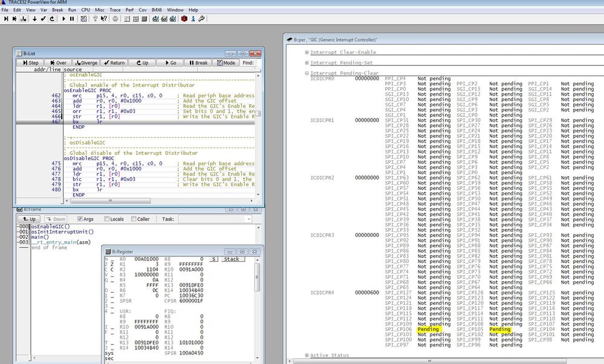The image size is (604, 364).
Task: Click the blue figure icon in toolbar
Action: 193,19
